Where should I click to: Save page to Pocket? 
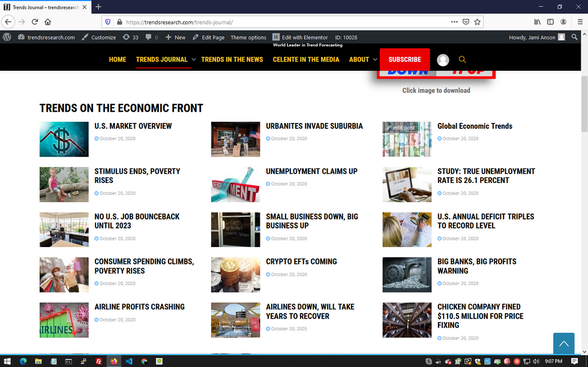tap(466, 22)
